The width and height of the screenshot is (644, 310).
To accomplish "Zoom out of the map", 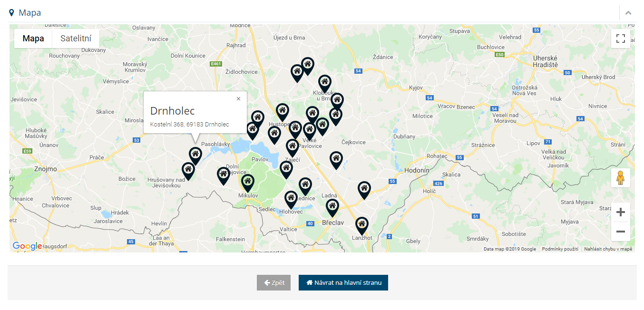I will 620,232.
